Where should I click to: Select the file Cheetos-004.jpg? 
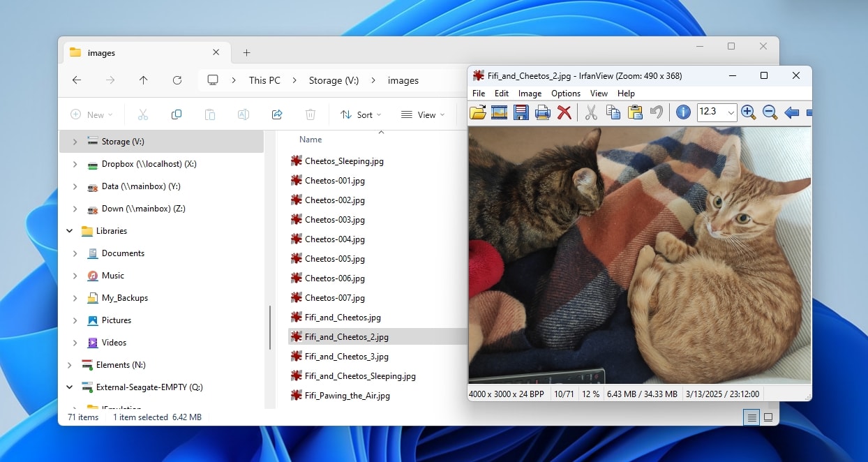(335, 239)
